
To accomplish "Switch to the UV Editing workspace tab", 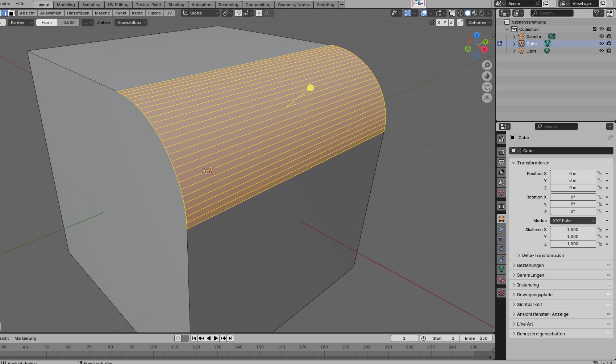I will pyautogui.click(x=118, y=5).
